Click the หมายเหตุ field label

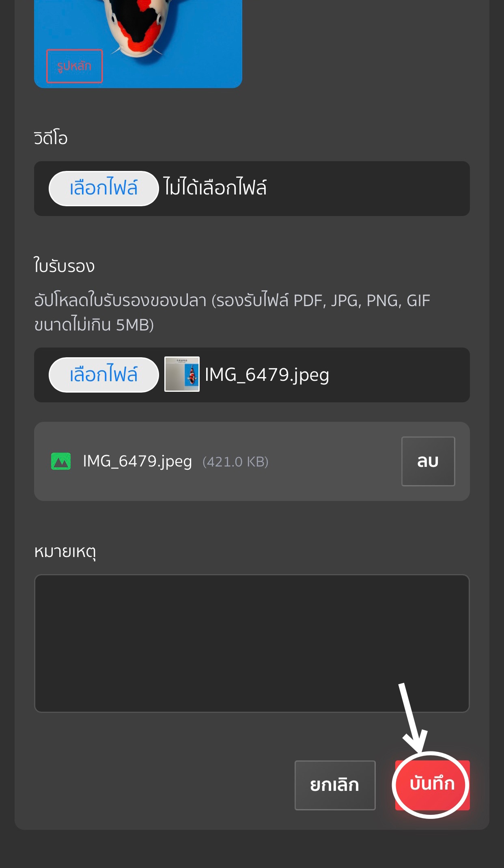point(65,552)
